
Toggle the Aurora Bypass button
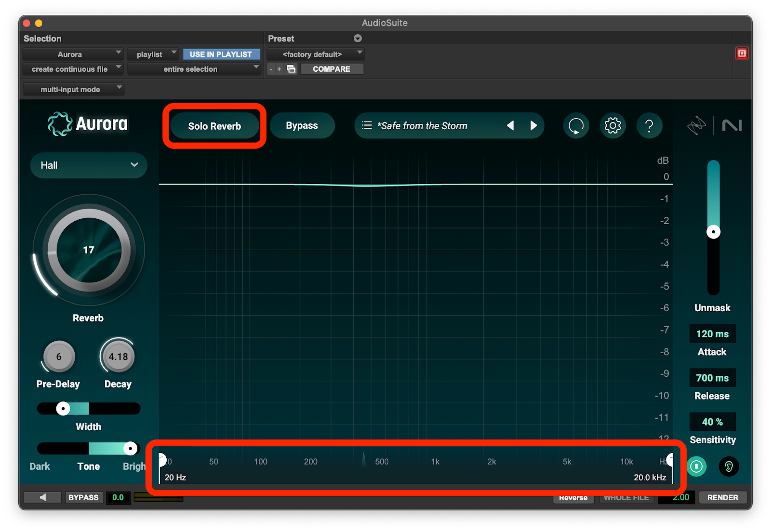302,126
